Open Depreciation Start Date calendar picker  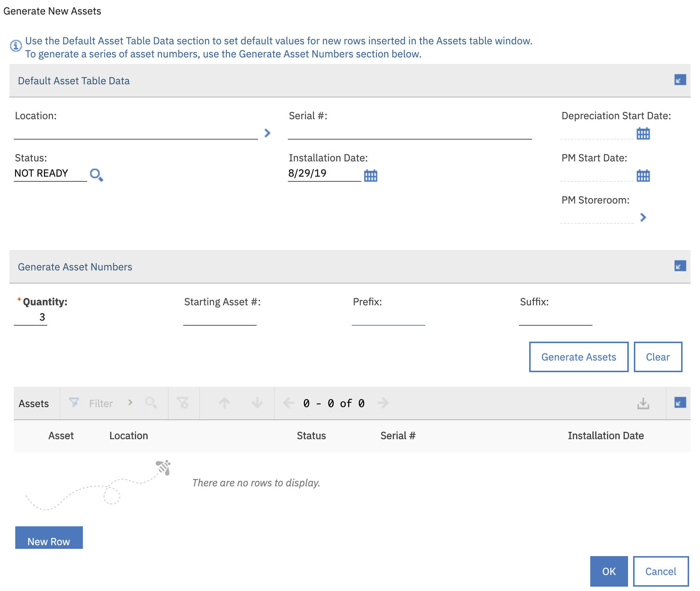[x=643, y=133]
